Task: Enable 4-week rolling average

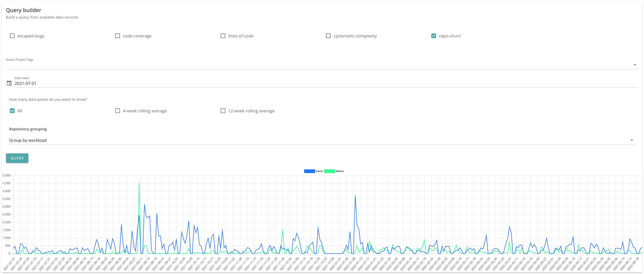Action: tap(117, 111)
